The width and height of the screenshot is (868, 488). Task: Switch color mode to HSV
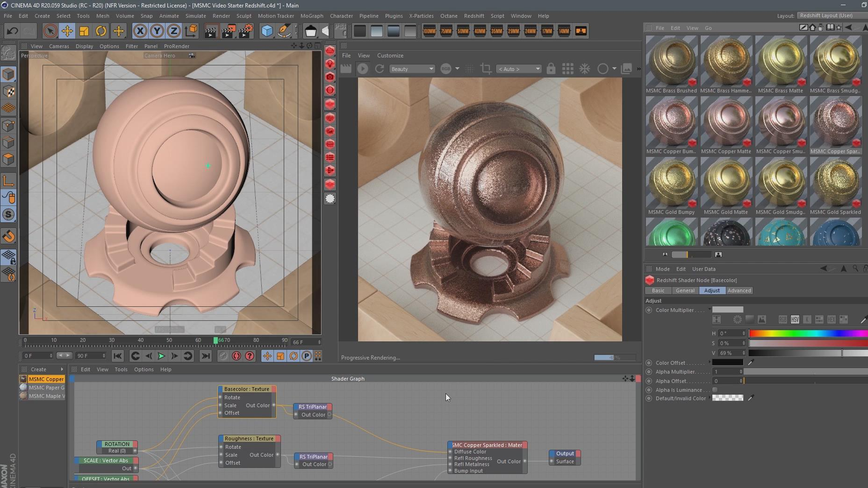coord(795,319)
